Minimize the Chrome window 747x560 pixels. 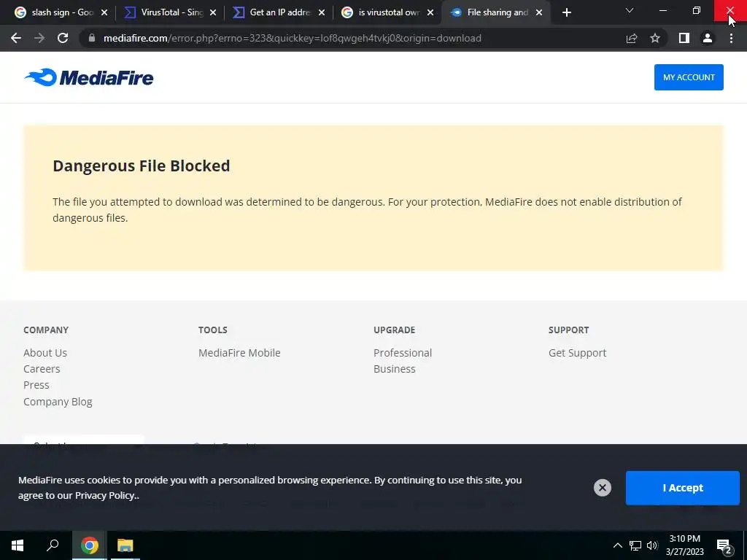(x=662, y=10)
